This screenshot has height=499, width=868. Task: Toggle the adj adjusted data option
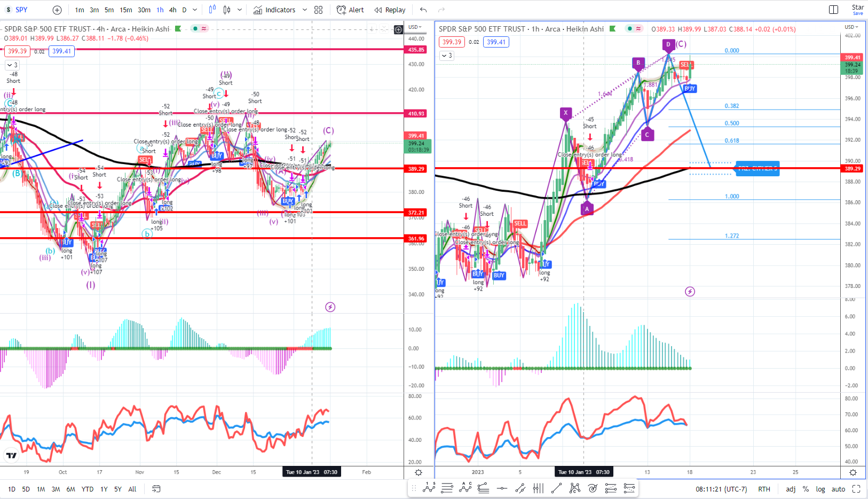791,489
